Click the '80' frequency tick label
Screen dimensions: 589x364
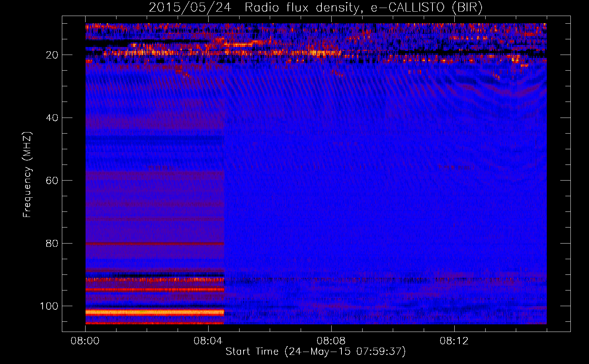52,244
